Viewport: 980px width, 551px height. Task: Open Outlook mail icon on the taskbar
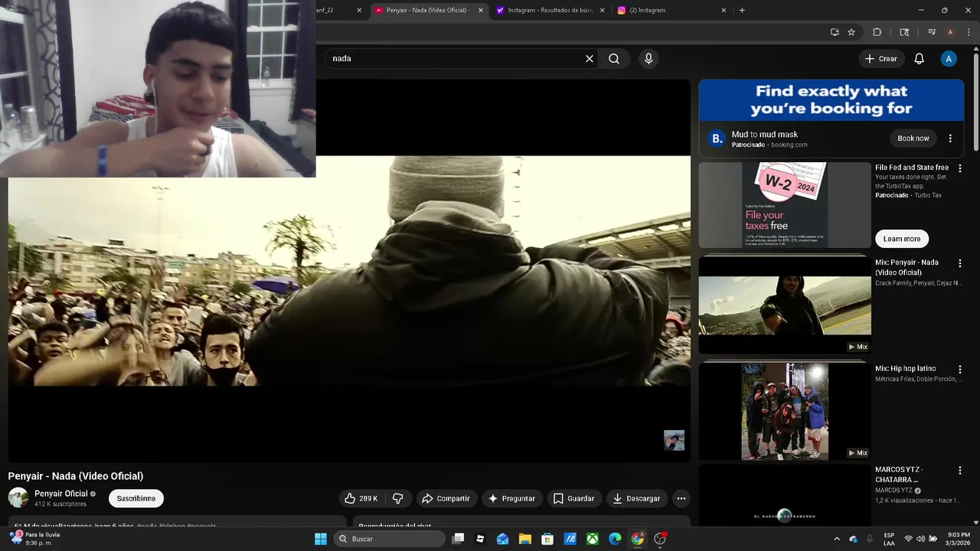(502, 539)
